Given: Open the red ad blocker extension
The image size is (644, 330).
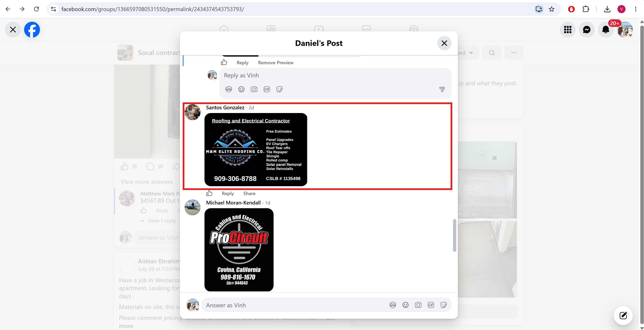Looking at the screenshot, I should tap(571, 9).
